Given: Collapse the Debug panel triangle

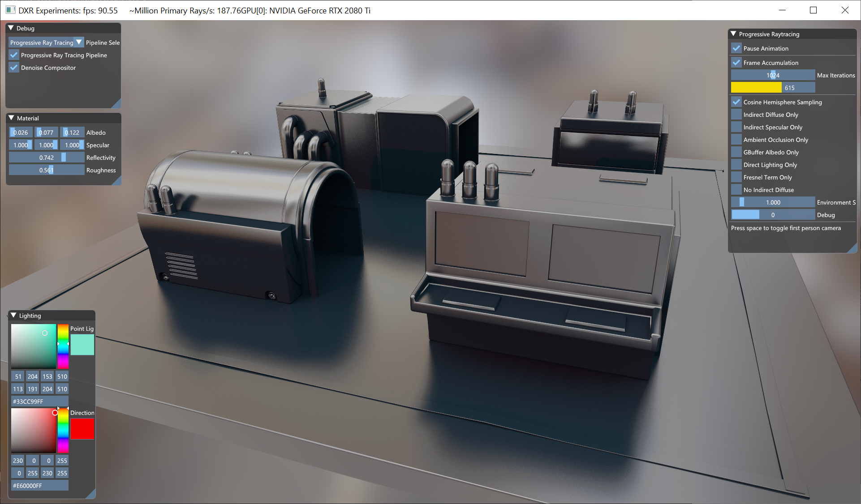Looking at the screenshot, I should point(11,28).
